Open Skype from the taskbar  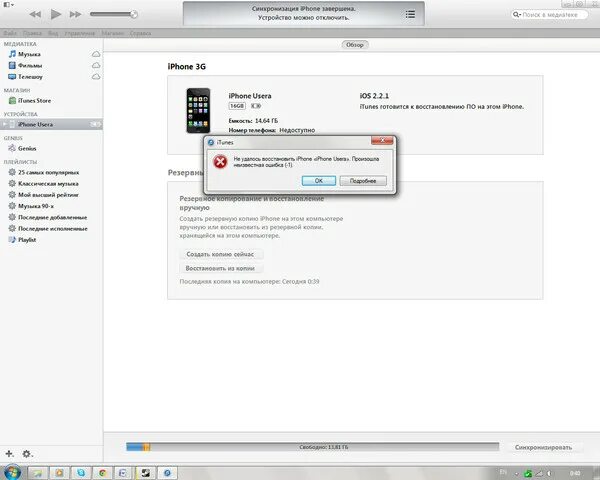(81, 473)
